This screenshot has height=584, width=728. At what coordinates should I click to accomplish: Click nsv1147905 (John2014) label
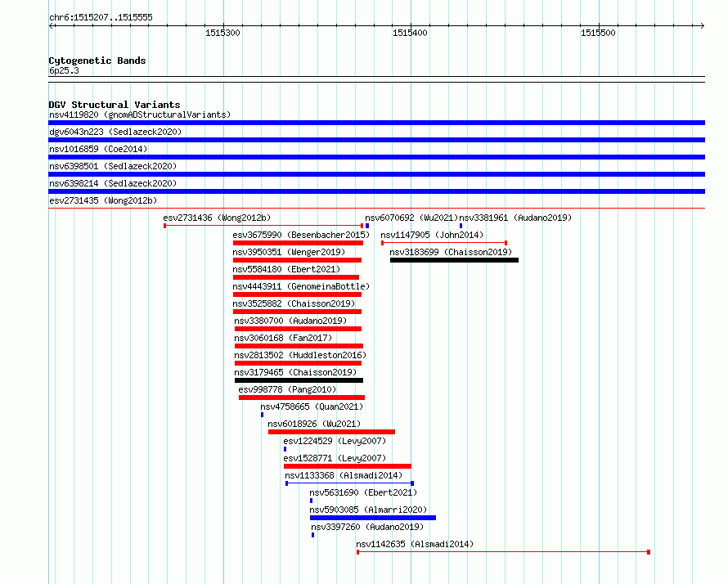click(432, 235)
